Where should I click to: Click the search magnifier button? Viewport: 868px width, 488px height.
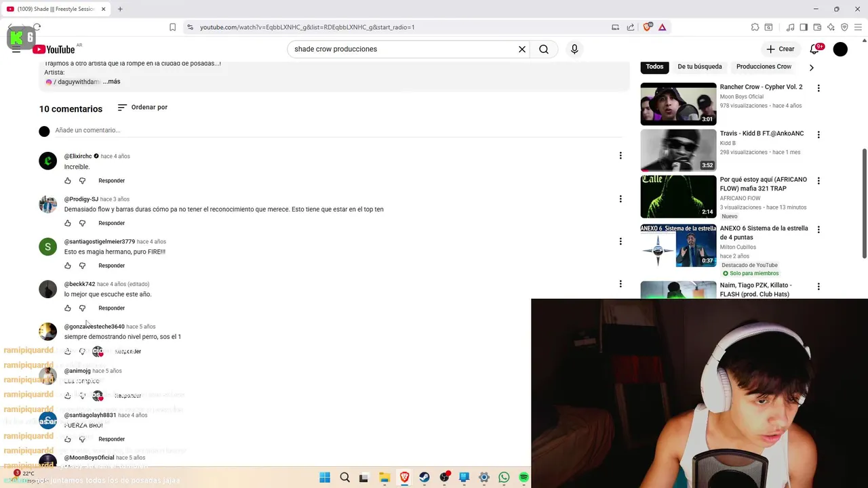click(544, 49)
